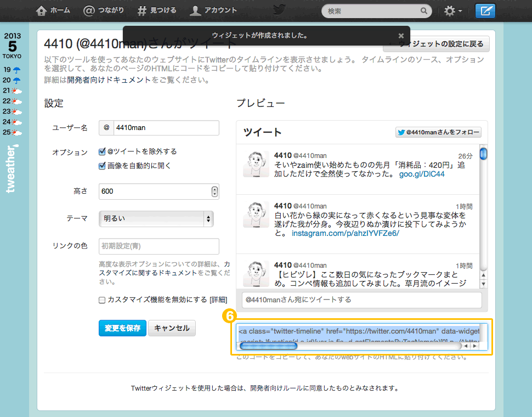Click the preview timeline scrollbar thumb
The image size is (532, 417).
point(484,154)
